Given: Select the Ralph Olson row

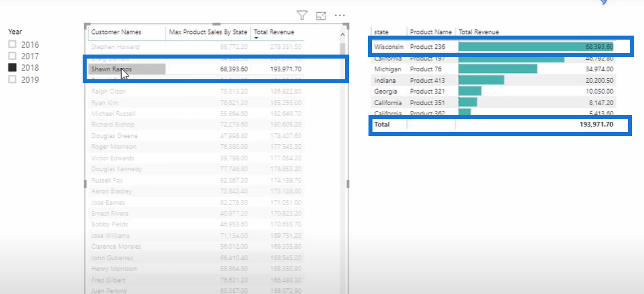Looking at the screenshot, I should [x=196, y=91].
